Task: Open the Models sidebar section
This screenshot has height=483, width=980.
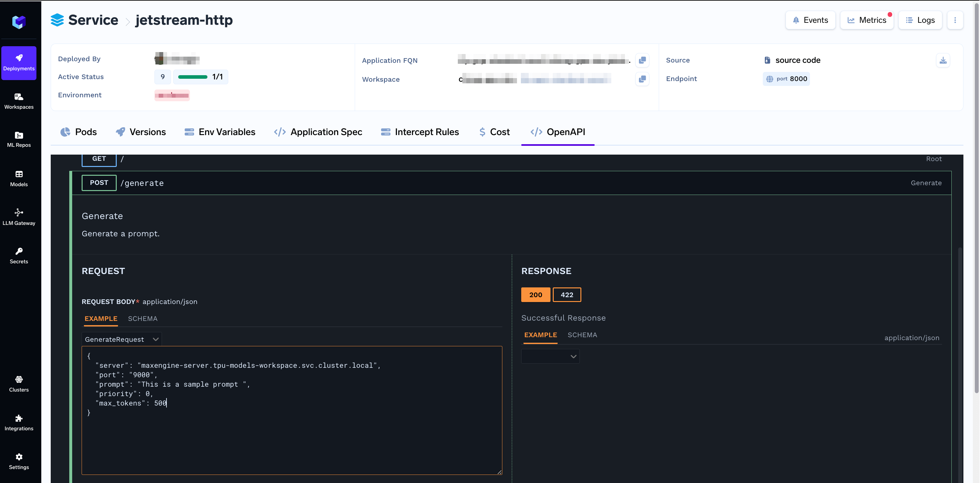Action: pyautogui.click(x=19, y=179)
